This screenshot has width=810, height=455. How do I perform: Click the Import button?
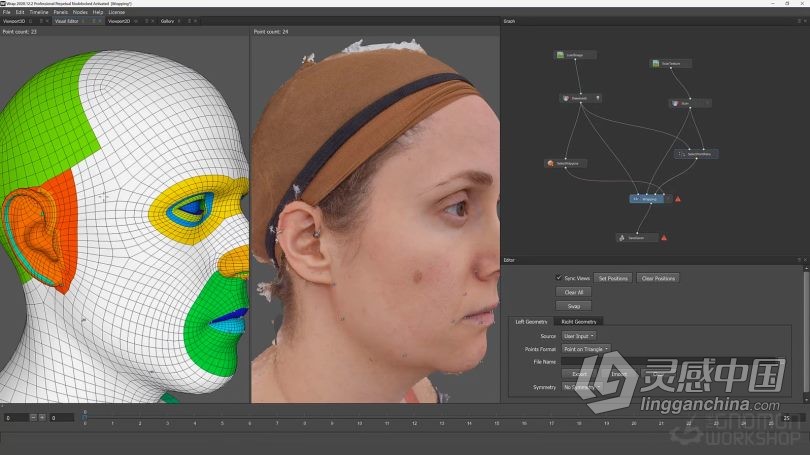[619, 374]
